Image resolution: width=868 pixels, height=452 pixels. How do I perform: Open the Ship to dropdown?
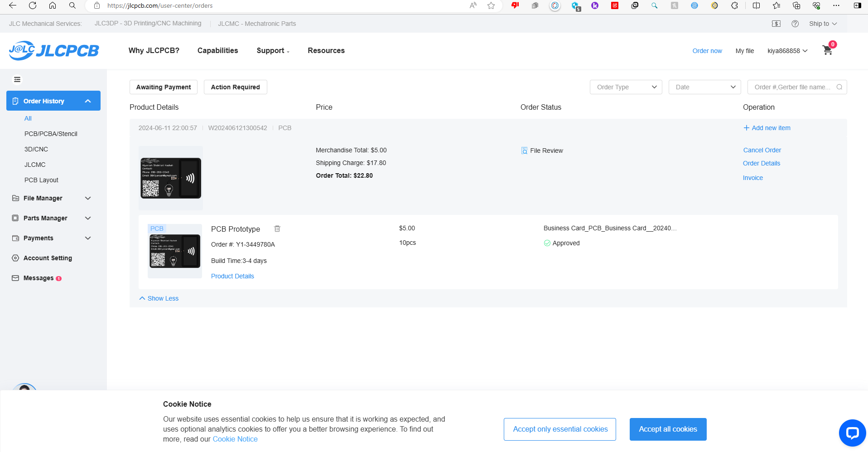(x=823, y=24)
